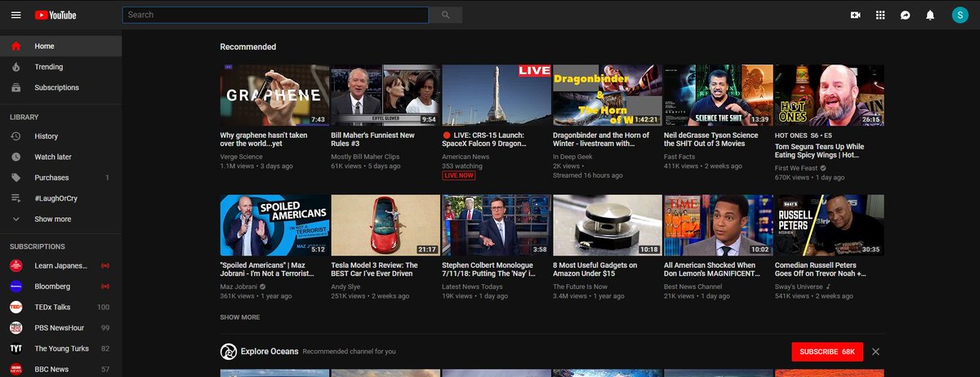Open the create video camera icon
Viewport: 980px width, 377px height.
856,15
